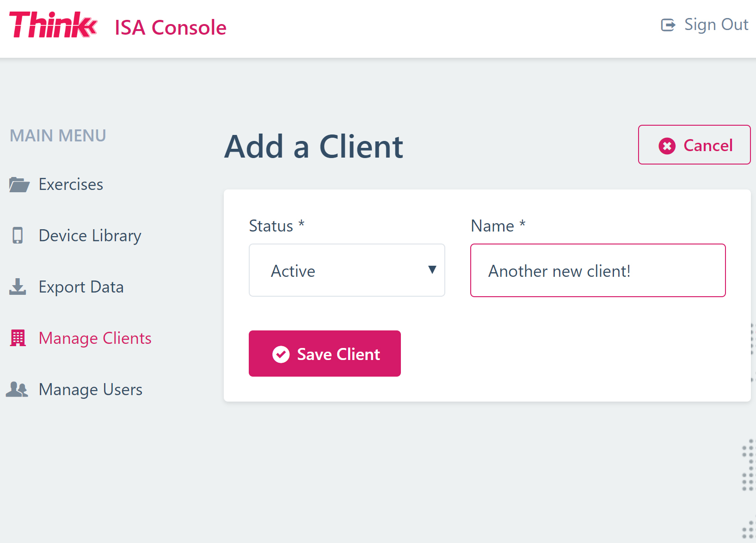Click the Name input field
This screenshot has height=543, width=756.
tap(597, 270)
